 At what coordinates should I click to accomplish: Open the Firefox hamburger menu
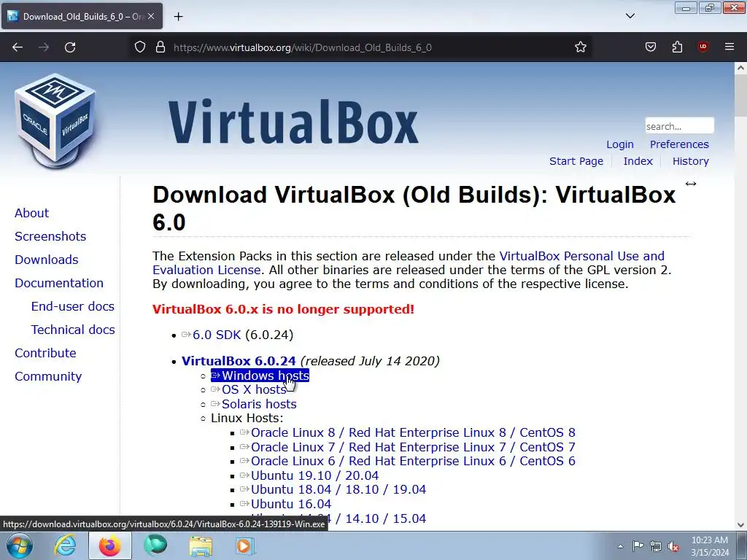point(729,47)
